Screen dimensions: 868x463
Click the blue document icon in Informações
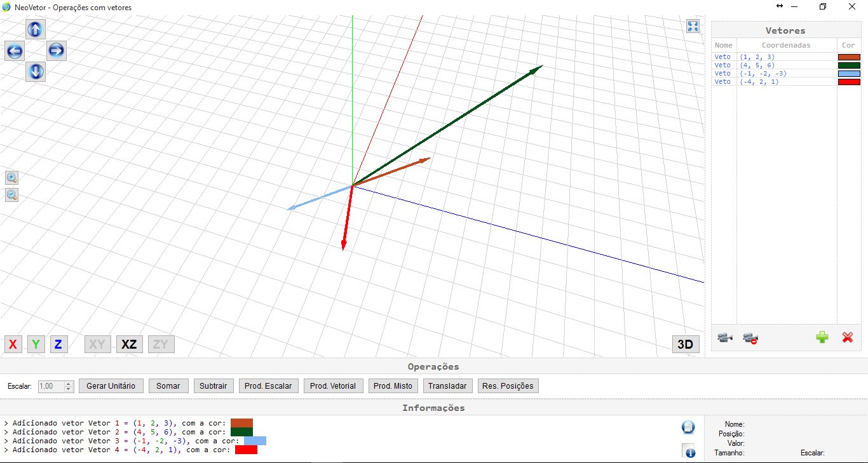(688, 427)
